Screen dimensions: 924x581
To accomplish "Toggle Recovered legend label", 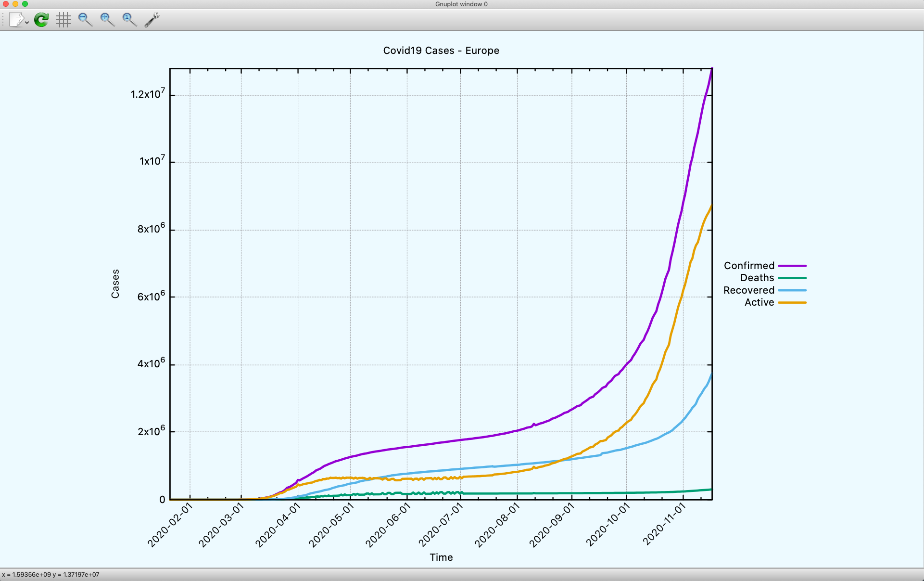I will click(748, 290).
